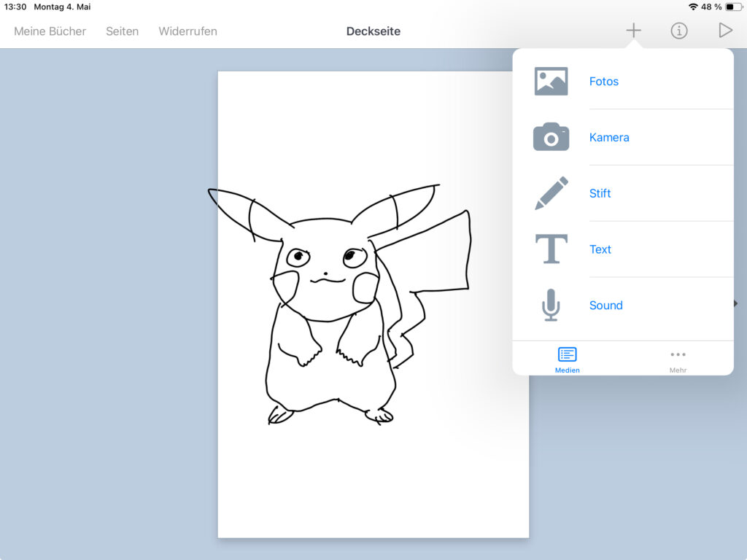The width and height of the screenshot is (747, 560).
Task: Tap the battery status icon
Action: [x=732, y=7]
